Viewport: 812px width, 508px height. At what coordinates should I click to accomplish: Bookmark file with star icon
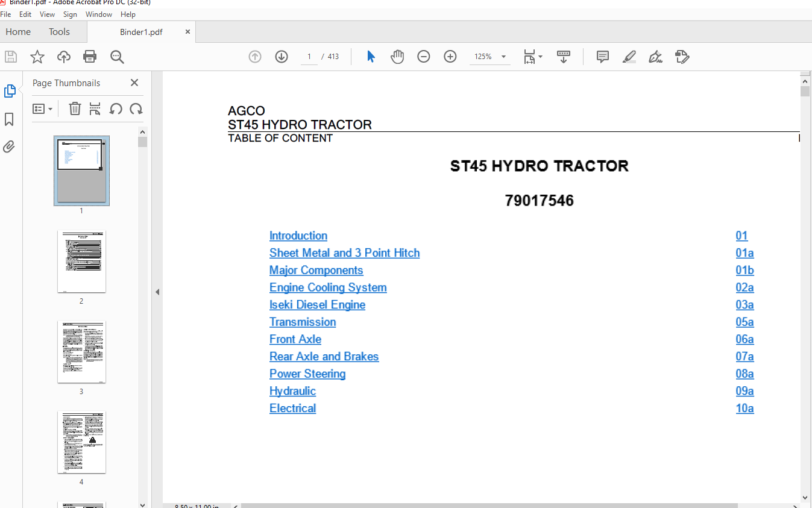37,57
